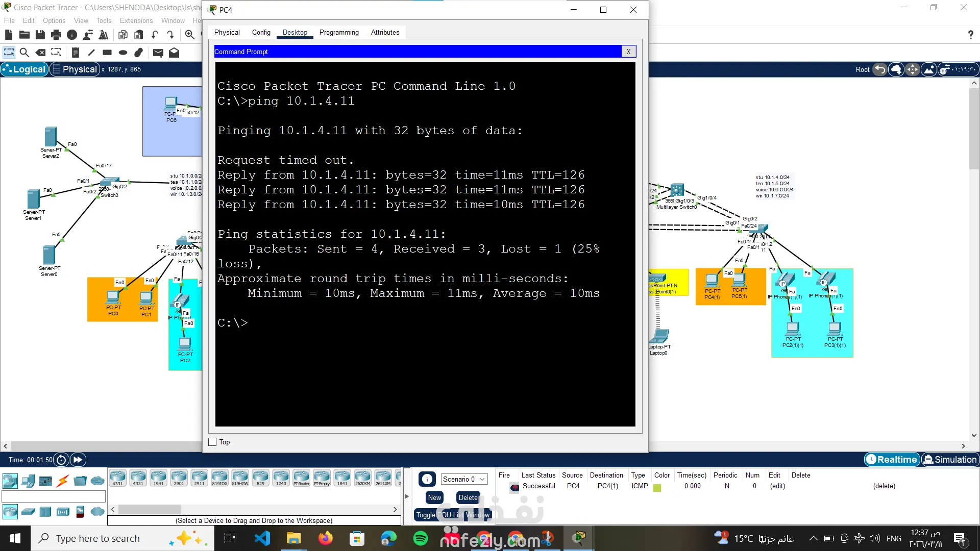Click the Power Cycle Devices icon

coord(61,460)
